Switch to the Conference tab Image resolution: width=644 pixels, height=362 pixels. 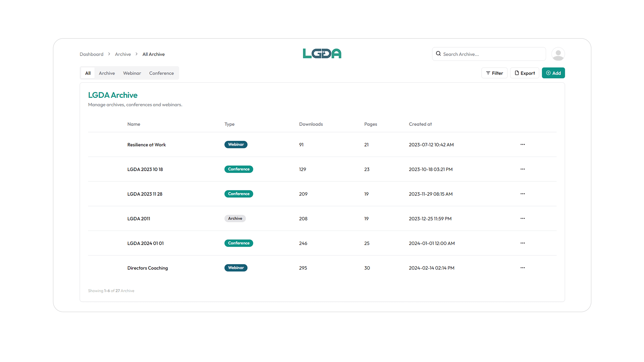click(161, 73)
